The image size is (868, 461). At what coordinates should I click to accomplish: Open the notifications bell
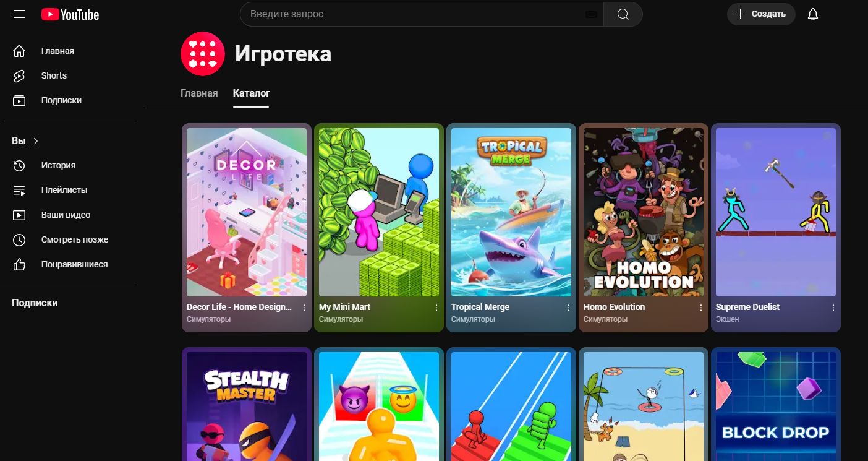click(x=813, y=14)
